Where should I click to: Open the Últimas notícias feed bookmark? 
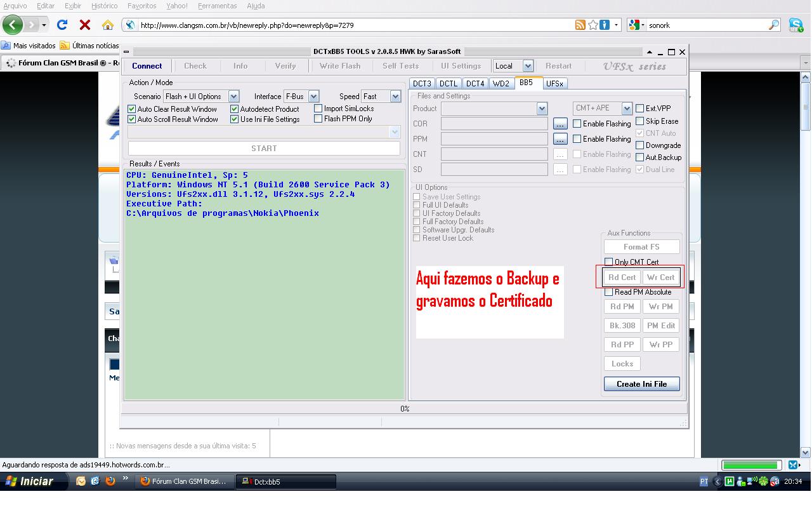[x=89, y=46]
